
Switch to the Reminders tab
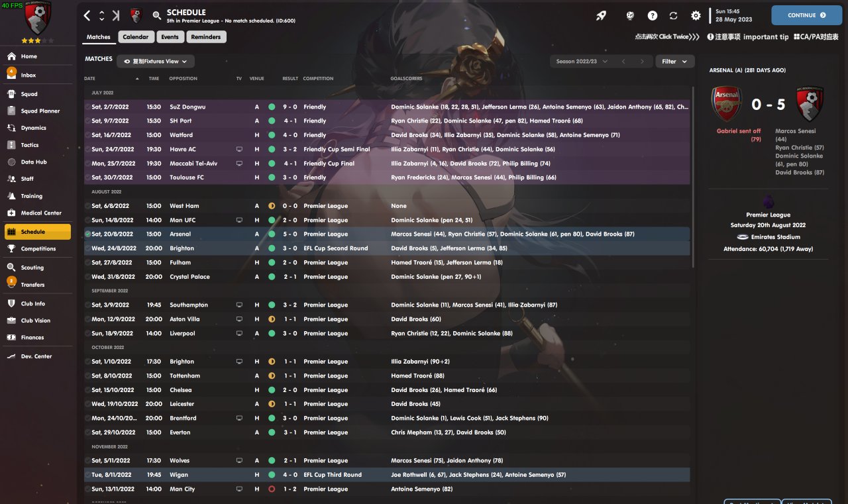206,37
